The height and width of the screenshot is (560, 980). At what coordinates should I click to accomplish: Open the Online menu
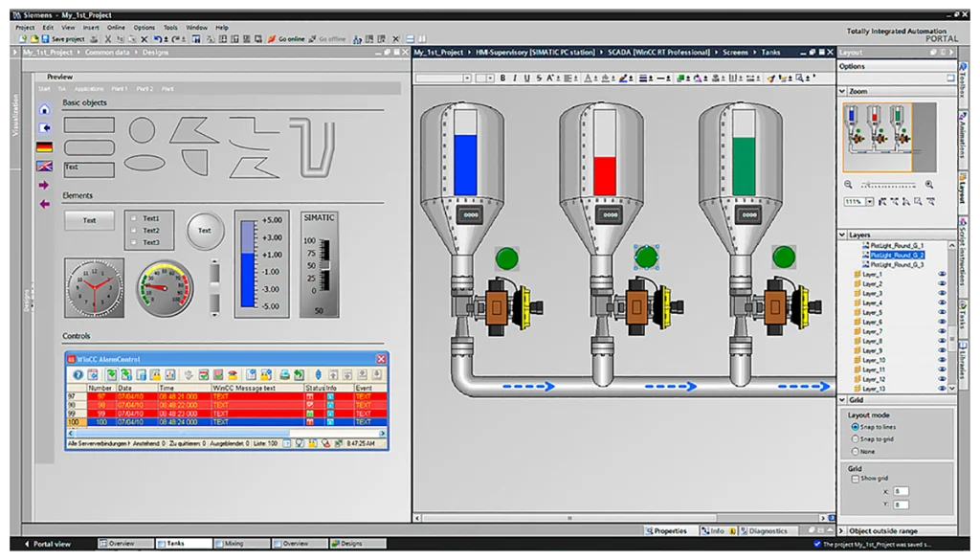pos(116,28)
